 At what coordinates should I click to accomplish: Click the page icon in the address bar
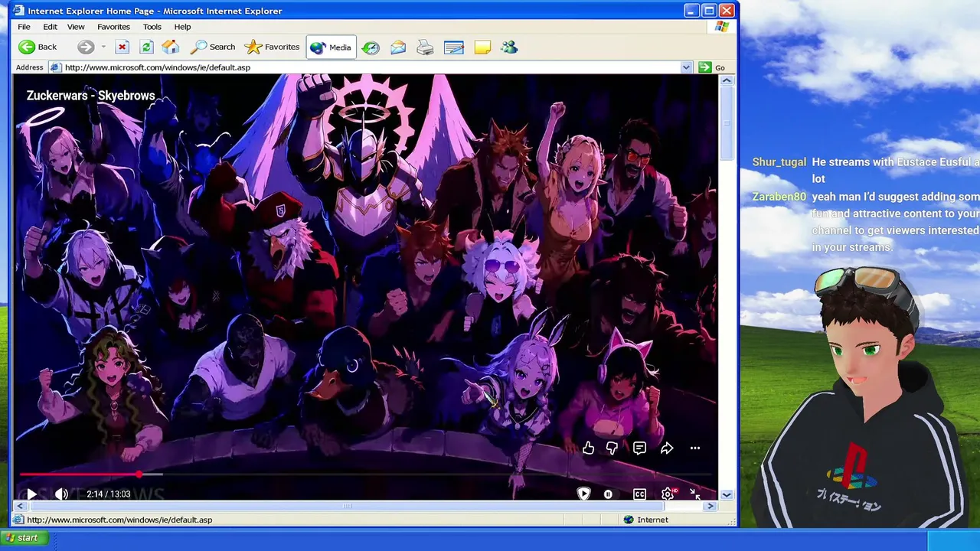pyautogui.click(x=55, y=67)
